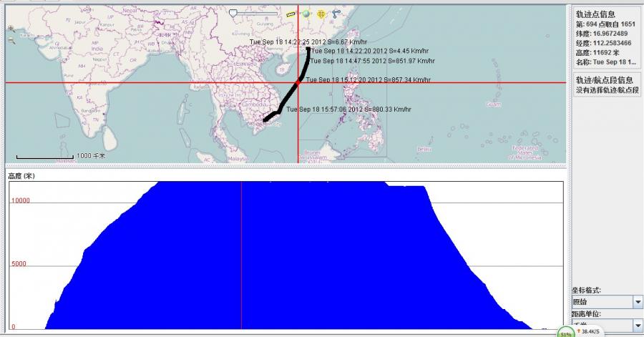
Task: Click the 10000 altitude axis label
Action: click(21, 201)
